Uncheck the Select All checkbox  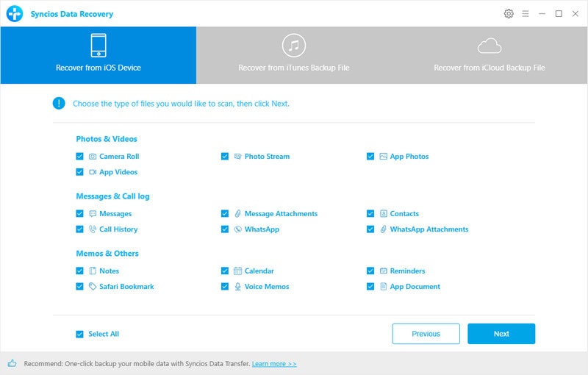[x=79, y=334]
